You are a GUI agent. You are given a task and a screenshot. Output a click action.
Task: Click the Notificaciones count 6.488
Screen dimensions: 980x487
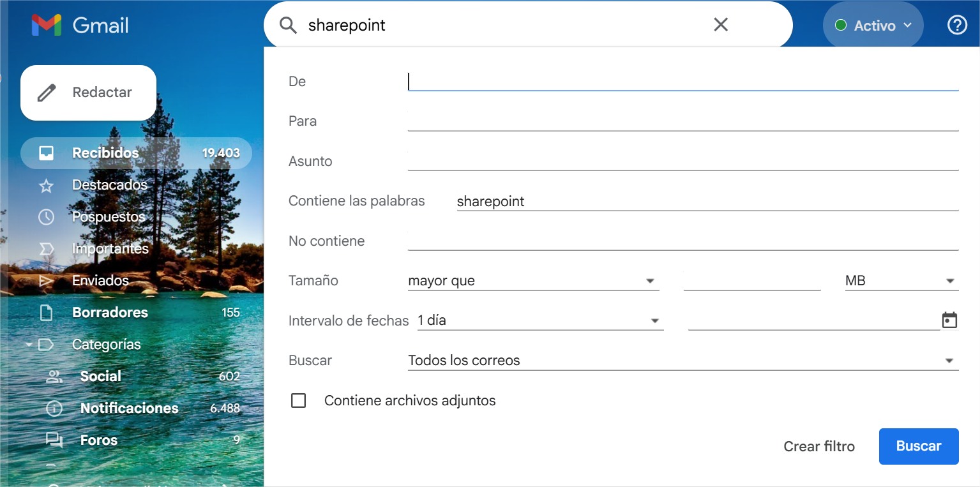click(225, 408)
